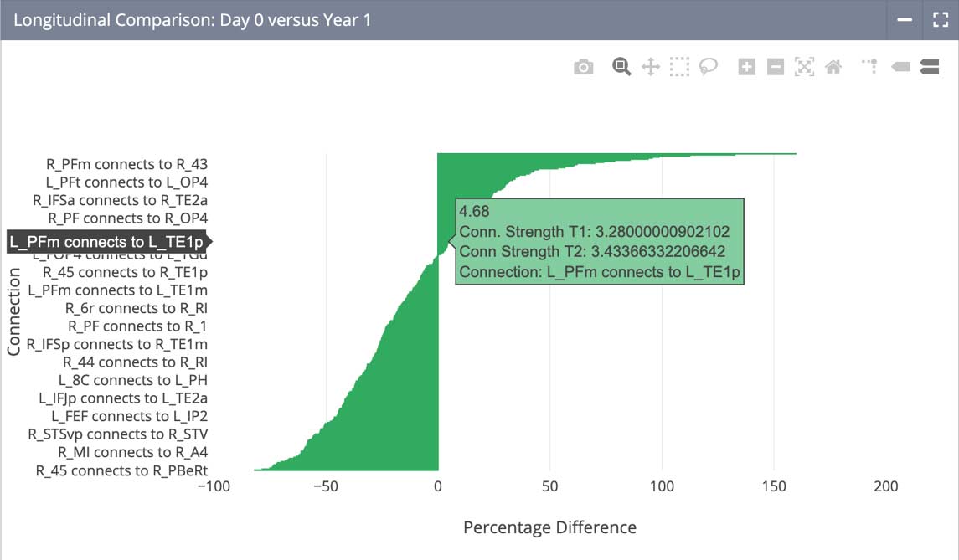Enable show closest data on hover
The height and width of the screenshot is (560, 959).
click(x=900, y=67)
